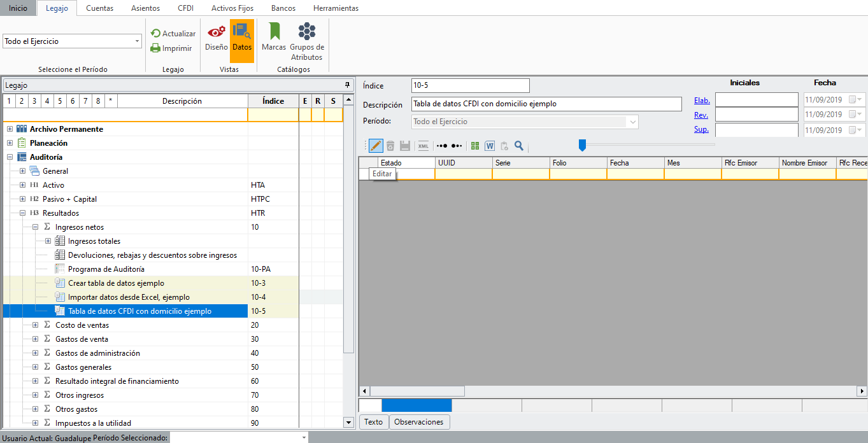This screenshot has height=443, width=868.
Task: Open the Todo el Ejercicio period dropdown
Action: 138,41
